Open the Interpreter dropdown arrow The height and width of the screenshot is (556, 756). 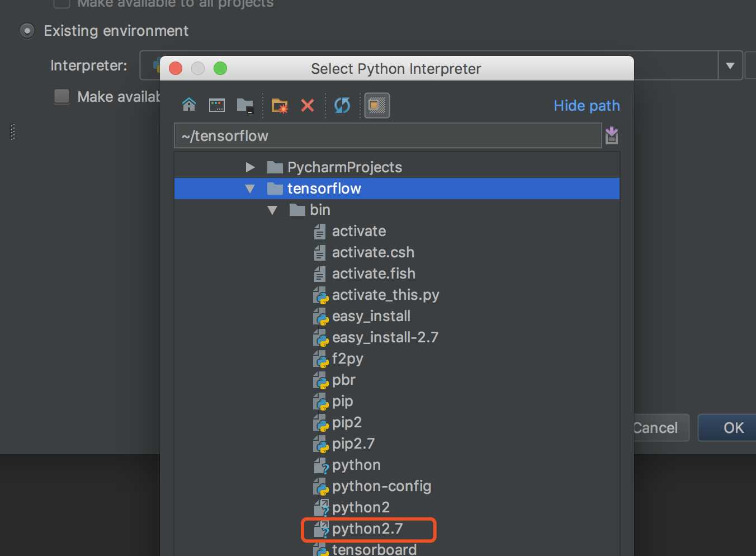coord(730,65)
